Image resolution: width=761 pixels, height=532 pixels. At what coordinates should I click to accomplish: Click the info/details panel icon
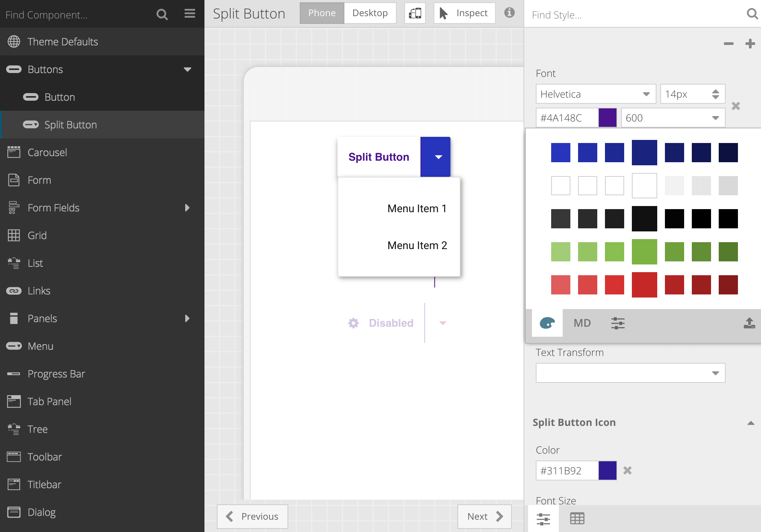pos(510,13)
